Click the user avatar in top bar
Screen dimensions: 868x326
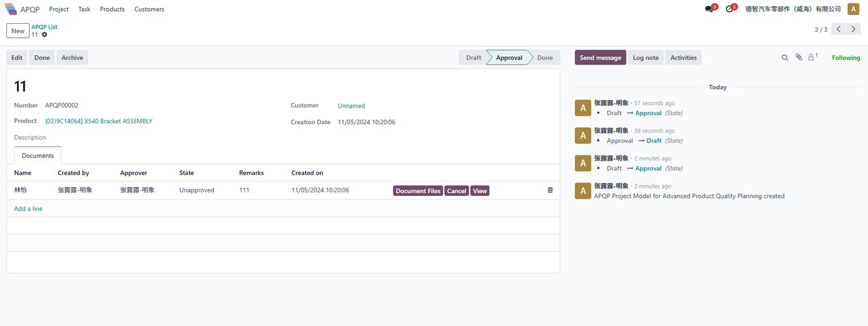[x=853, y=9]
